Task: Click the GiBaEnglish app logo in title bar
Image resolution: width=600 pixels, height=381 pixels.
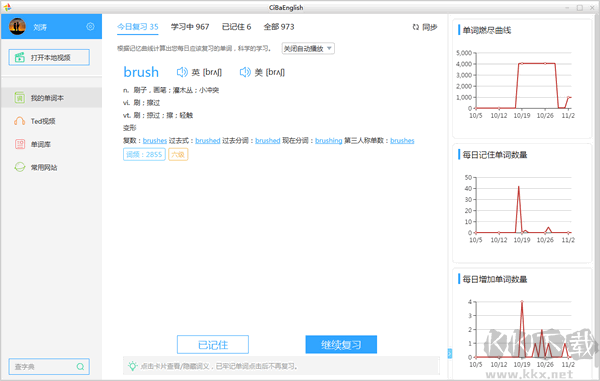Action: 7,7
